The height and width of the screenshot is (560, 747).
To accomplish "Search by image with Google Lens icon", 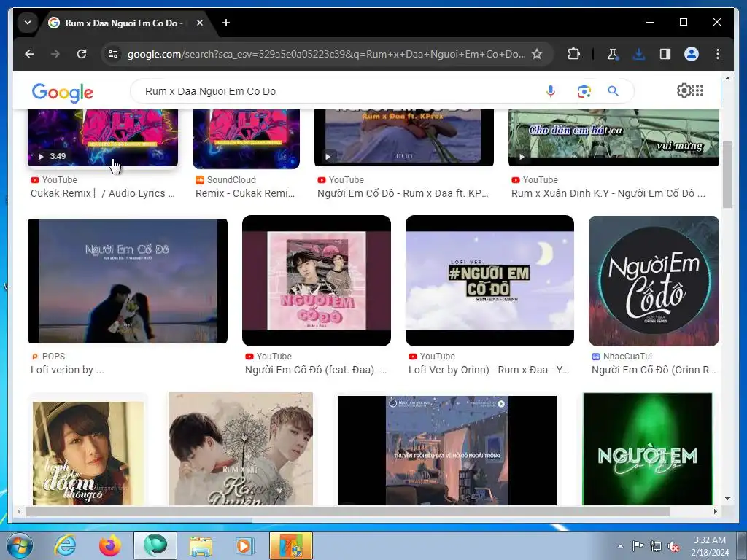I will pyautogui.click(x=584, y=91).
